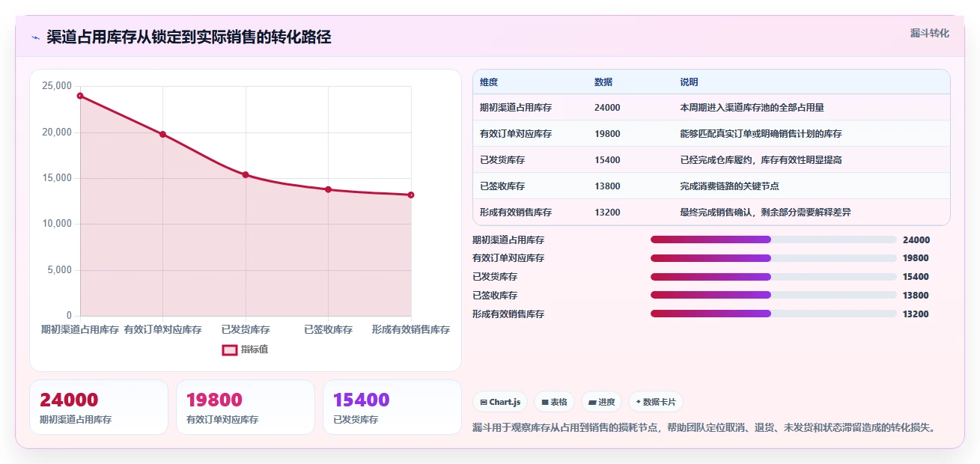Click the 表格 tag chip
The height and width of the screenshot is (464, 980).
555,402
